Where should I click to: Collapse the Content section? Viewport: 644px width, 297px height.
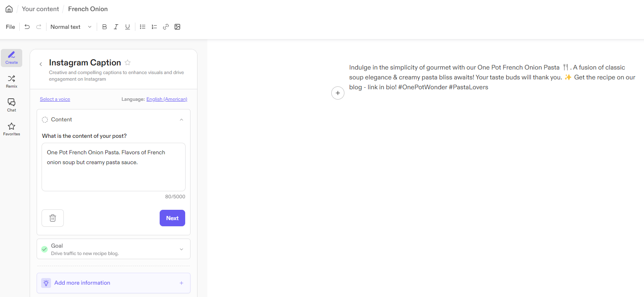point(181,120)
